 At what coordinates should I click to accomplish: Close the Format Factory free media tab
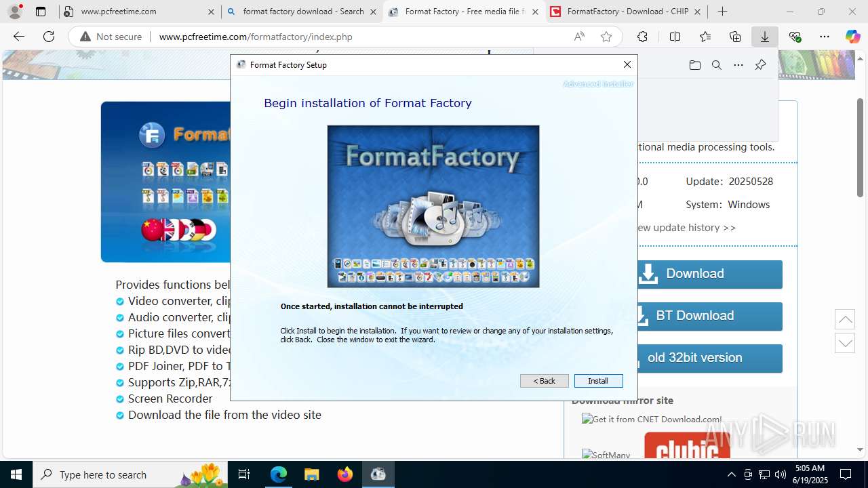coord(535,12)
